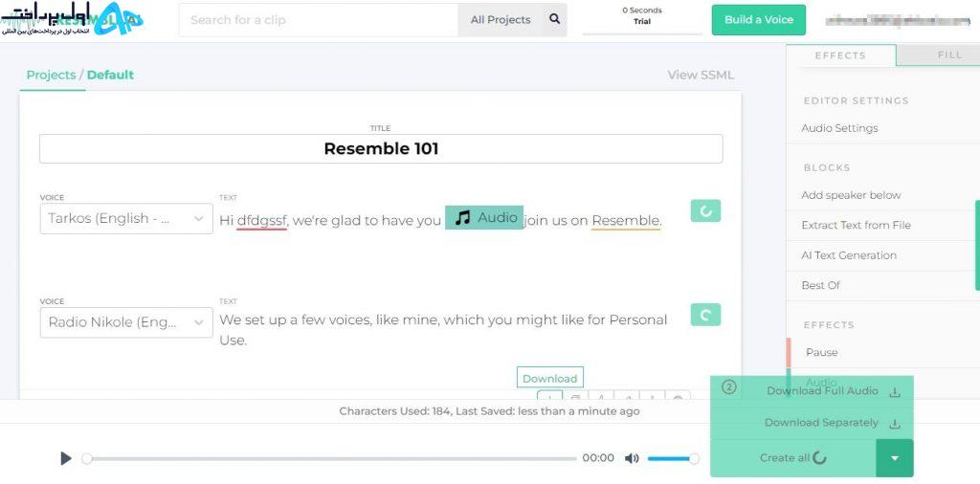This screenshot has width=980, height=484.
Task: Click the Characters Used: 184 status text
Action: tap(489, 411)
